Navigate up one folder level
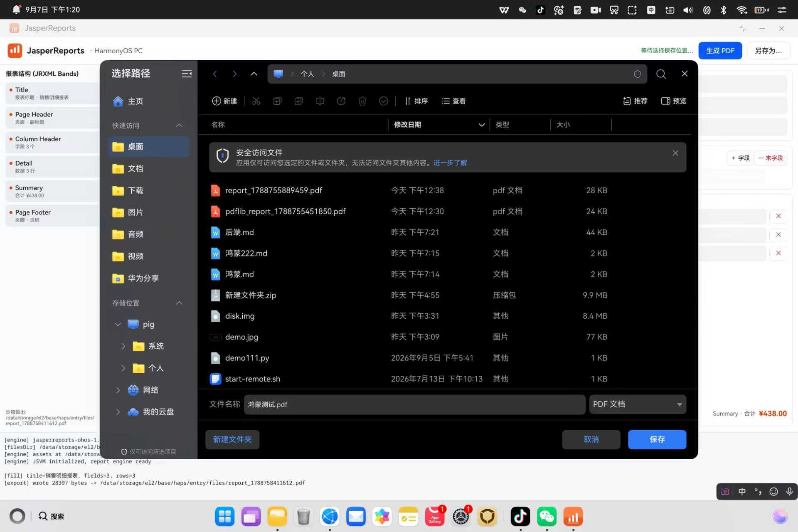This screenshot has height=532, width=798. point(254,74)
